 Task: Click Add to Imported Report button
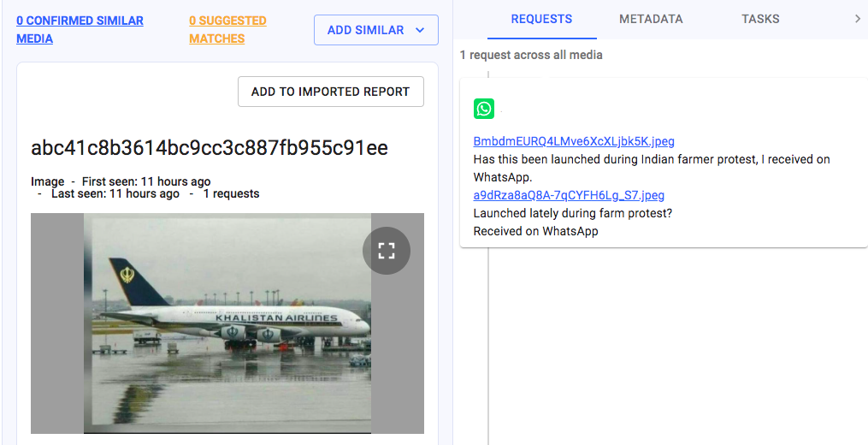[x=330, y=92]
